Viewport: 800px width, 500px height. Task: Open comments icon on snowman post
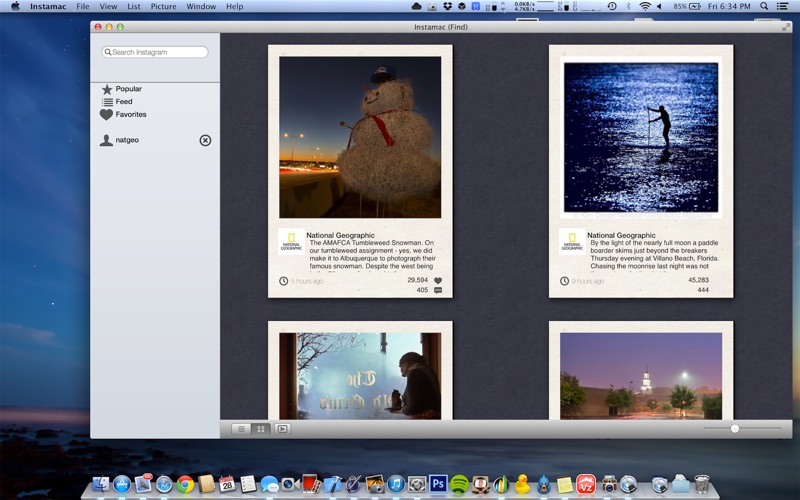click(438, 290)
